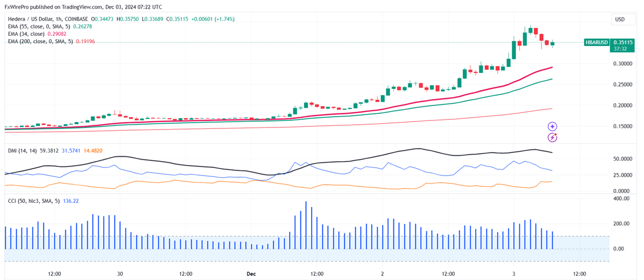This screenshot has width=644, height=280.
Task: Click the purple circled star event icon
Action: (x=553, y=127)
